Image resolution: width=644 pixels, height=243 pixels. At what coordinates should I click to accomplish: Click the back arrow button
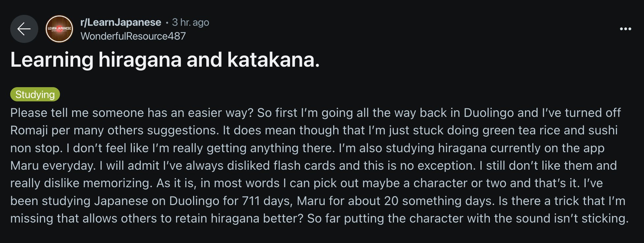pos(24,29)
